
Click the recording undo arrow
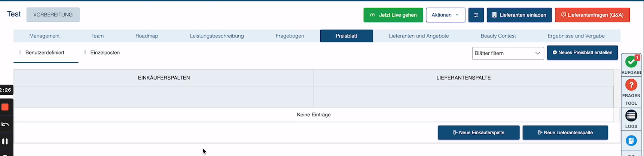(x=5, y=125)
